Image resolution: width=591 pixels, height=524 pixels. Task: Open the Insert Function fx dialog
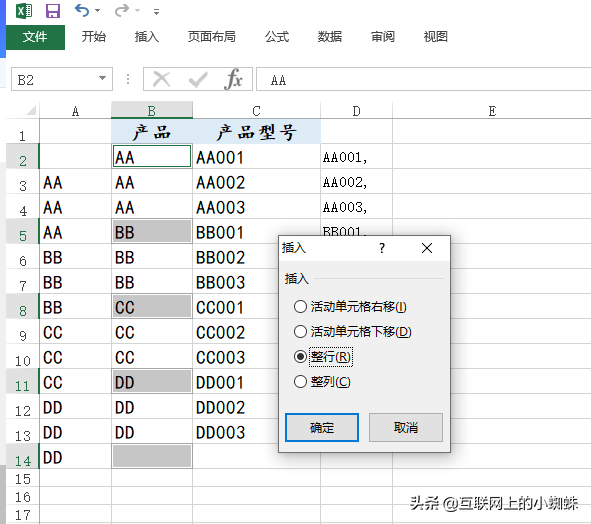point(233,80)
